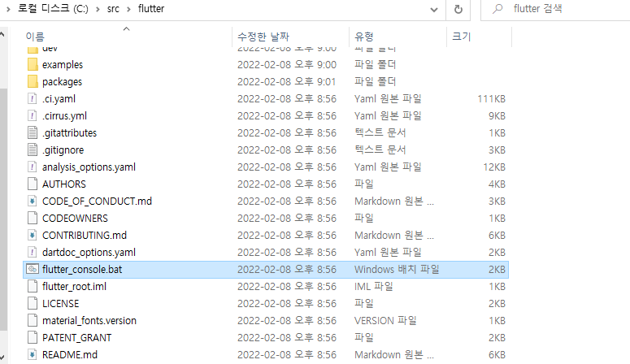Expand the chevron after 로컬 디스크 (C:)
The height and width of the screenshot is (364, 630).
(98, 9)
